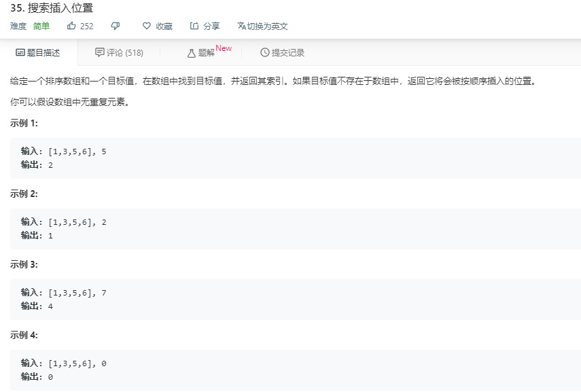
Task: Click the 252 like count
Action: click(x=87, y=26)
